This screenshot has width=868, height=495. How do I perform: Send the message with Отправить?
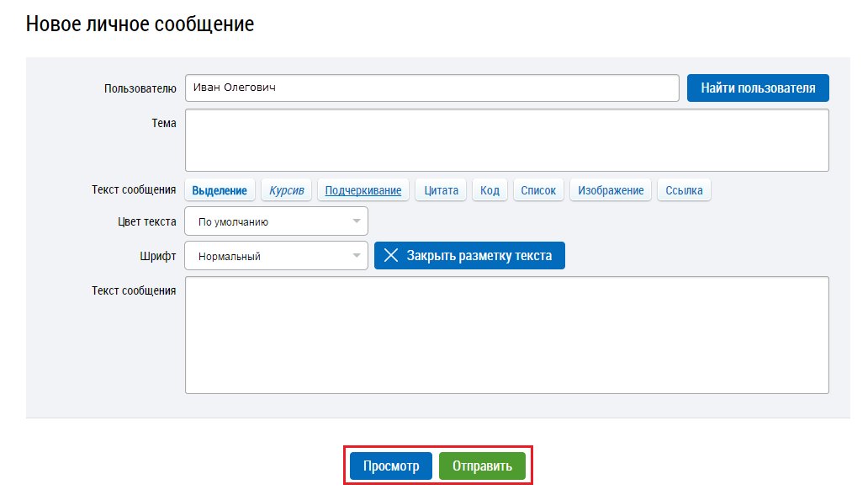point(482,466)
